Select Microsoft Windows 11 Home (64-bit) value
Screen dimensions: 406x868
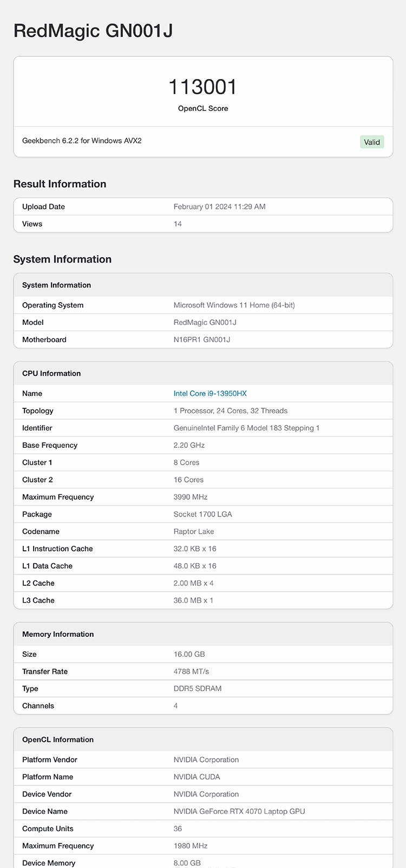click(234, 305)
